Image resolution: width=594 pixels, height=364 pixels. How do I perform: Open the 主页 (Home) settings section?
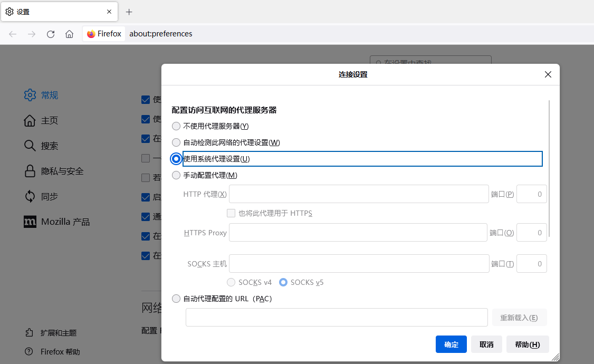[x=47, y=120]
